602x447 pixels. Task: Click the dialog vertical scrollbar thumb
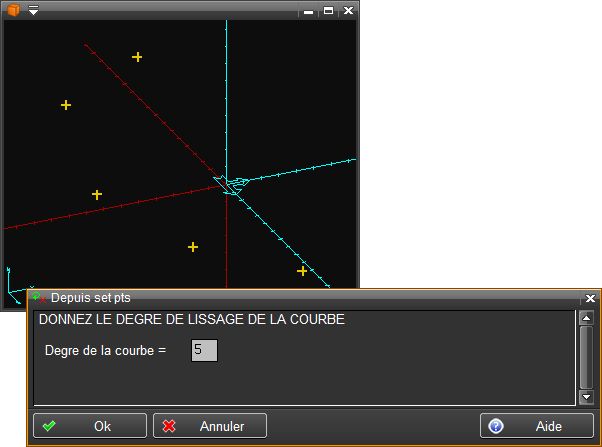[x=586, y=357]
